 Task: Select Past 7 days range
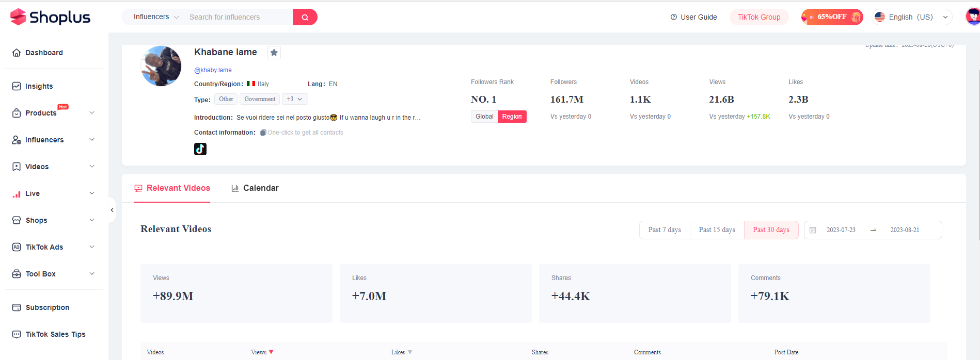point(665,230)
